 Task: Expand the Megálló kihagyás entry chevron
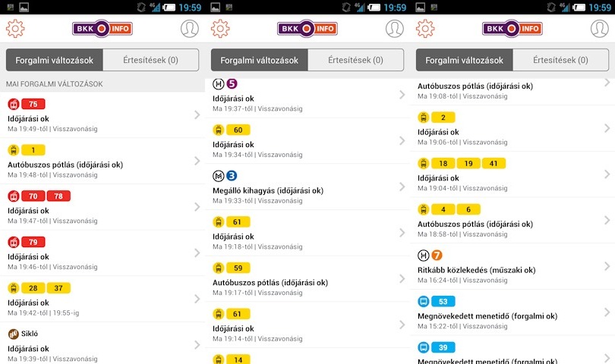pyautogui.click(x=402, y=187)
